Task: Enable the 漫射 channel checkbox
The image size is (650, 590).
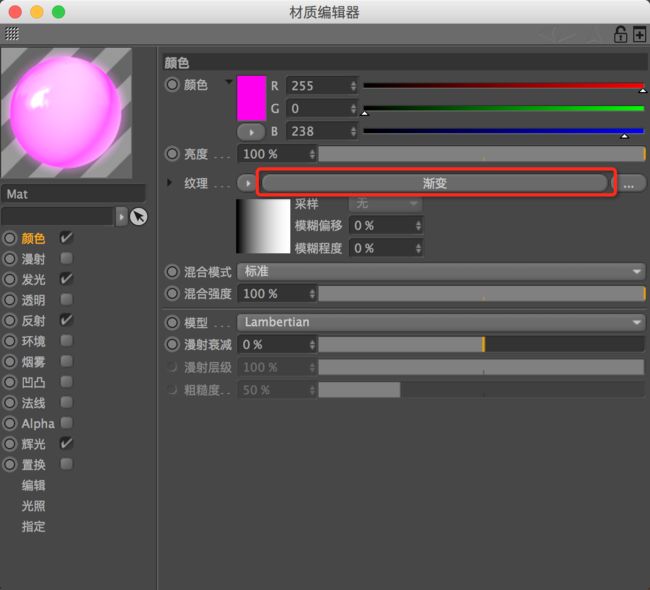Action: click(66, 258)
